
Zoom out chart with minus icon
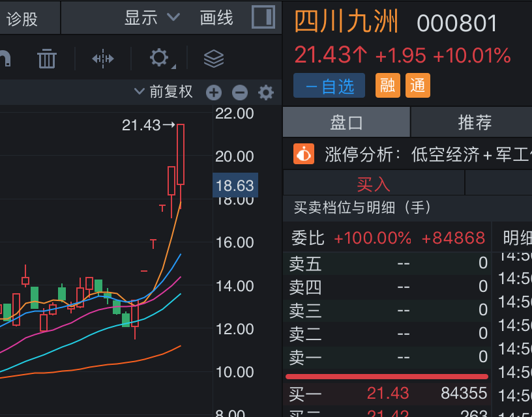tap(240, 93)
